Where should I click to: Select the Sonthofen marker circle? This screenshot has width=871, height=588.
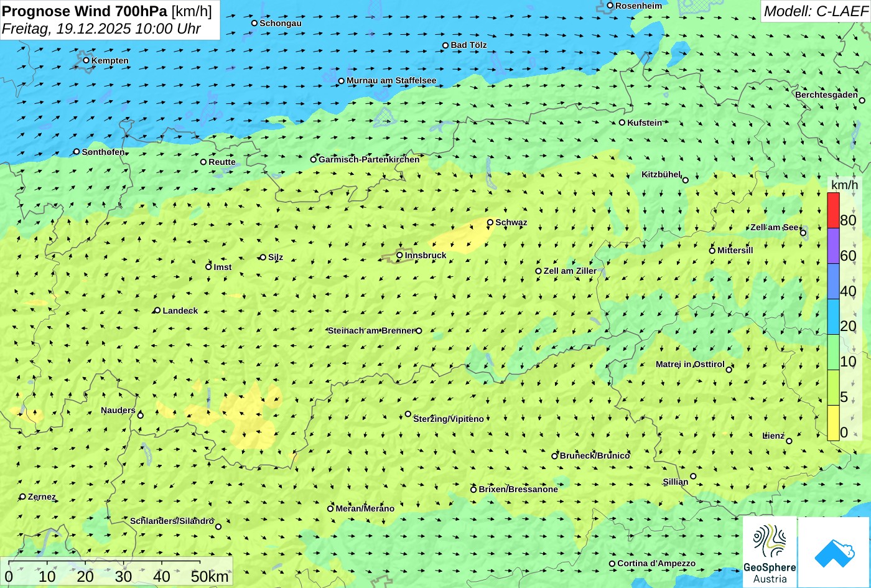pos(77,152)
